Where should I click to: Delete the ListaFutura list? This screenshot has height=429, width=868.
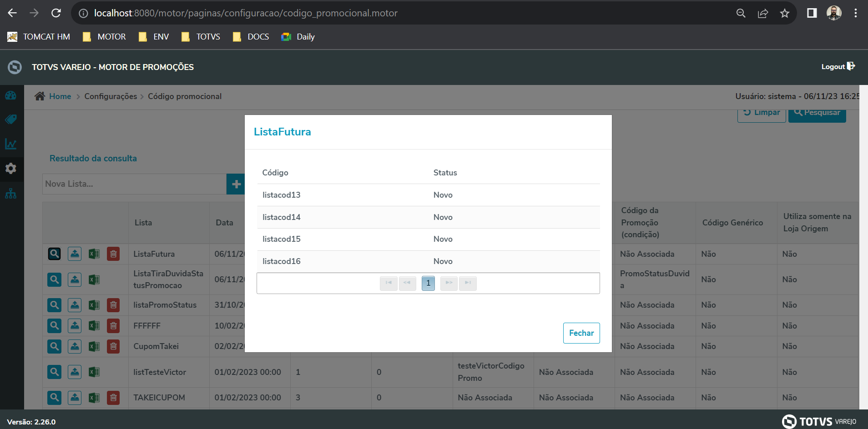113,254
